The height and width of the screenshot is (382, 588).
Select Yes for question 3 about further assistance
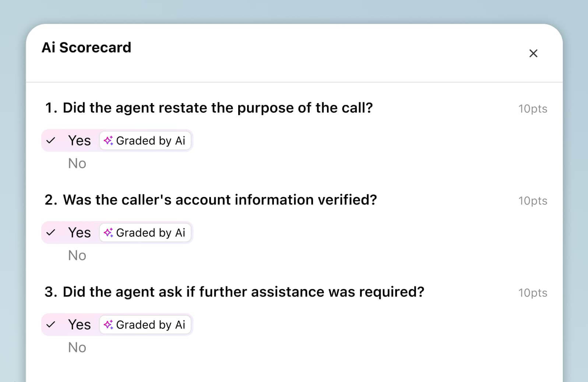click(x=80, y=325)
